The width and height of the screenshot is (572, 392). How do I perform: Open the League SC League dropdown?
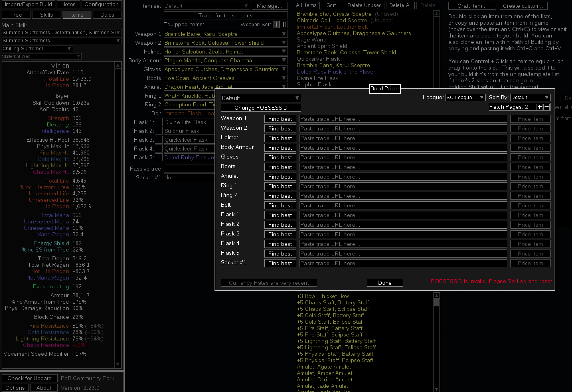pos(465,97)
